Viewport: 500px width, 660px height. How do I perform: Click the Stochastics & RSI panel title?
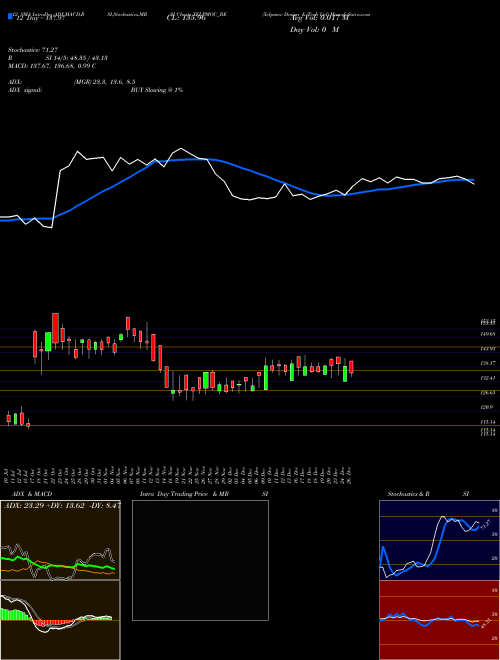428,494
